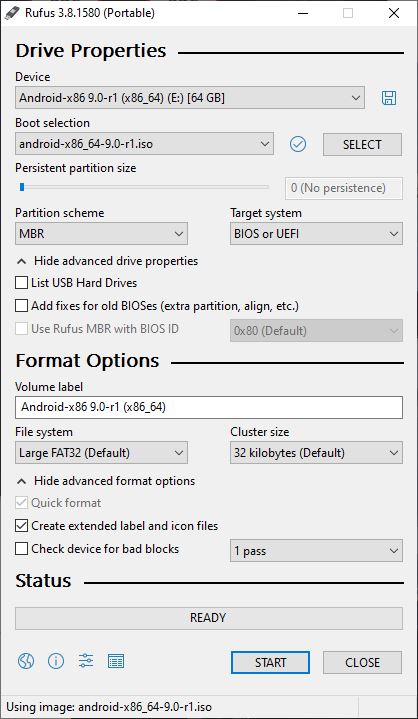Open the File system dropdown
The width and height of the screenshot is (418, 719).
[x=101, y=453]
